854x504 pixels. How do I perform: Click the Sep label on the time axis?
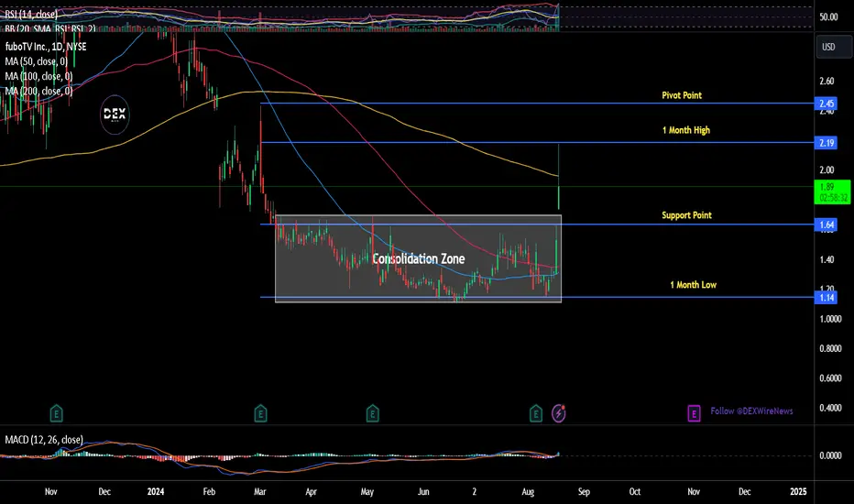pos(584,491)
